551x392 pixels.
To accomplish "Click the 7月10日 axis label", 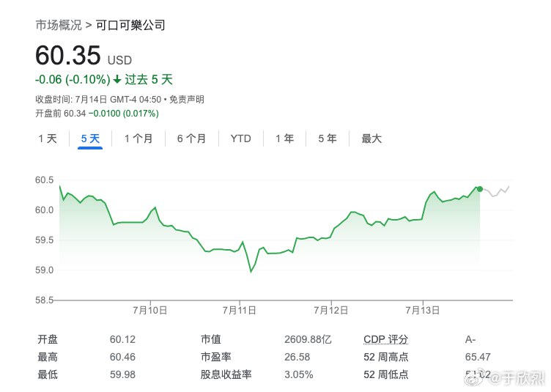I will click(x=150, y=311).
